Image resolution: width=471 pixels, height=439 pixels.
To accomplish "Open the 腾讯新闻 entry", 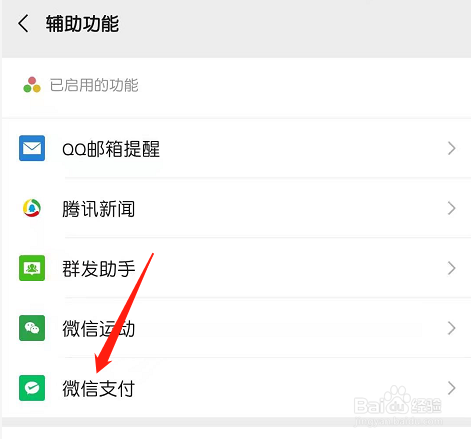I will 236,208.
